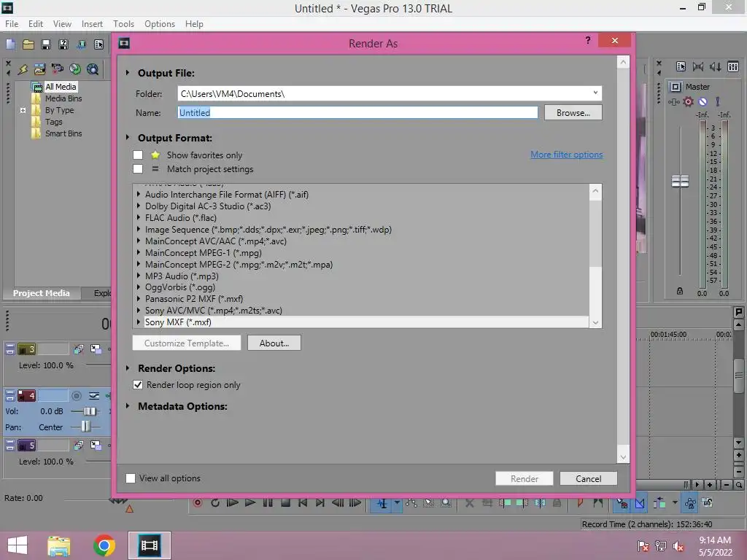The image size is (747, 560).
Task: Collapse the Output File section
Action: pos(128,73)
